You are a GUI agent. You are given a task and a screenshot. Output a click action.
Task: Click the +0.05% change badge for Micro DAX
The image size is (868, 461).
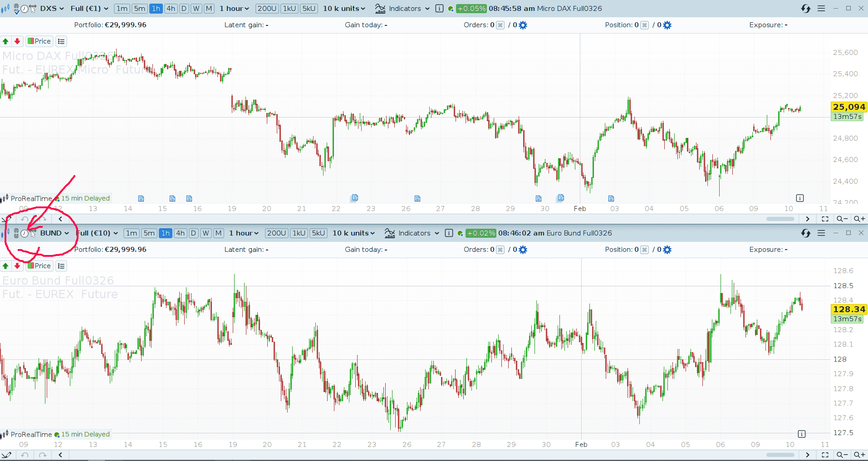tap(471, 9)
